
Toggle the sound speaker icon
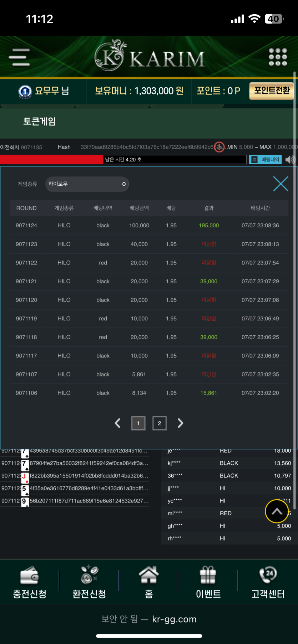(x=290, y=160)
